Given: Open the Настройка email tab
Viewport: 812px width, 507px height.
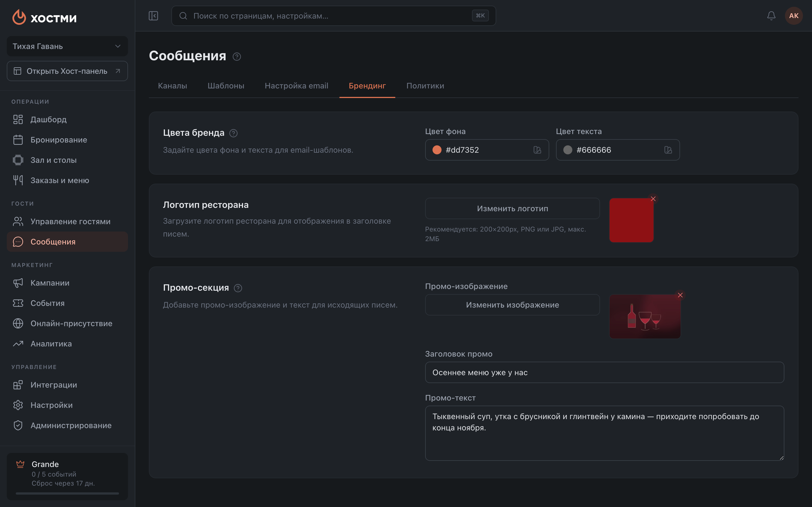Looking at the screenshot, I should (x=296, y=86).
